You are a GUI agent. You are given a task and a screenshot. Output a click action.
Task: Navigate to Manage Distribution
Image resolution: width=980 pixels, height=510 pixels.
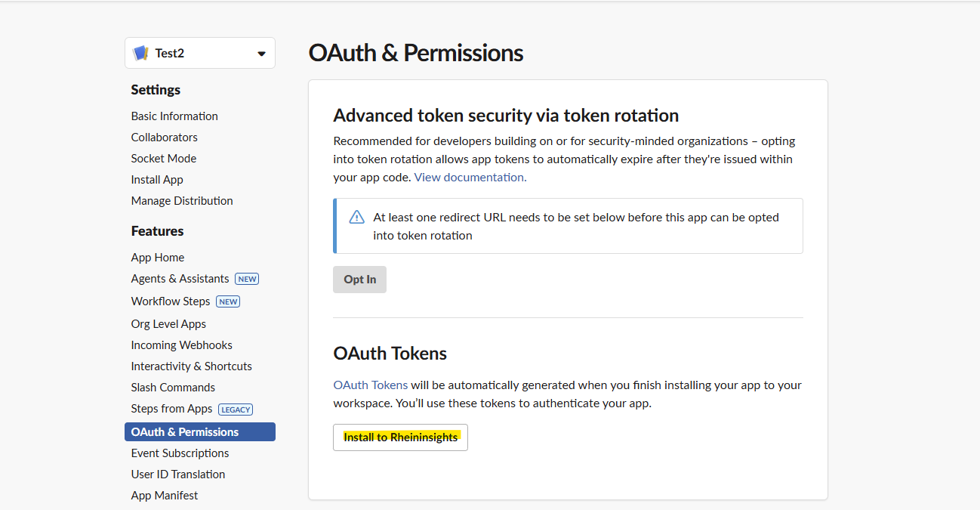(x=182, y=201)
